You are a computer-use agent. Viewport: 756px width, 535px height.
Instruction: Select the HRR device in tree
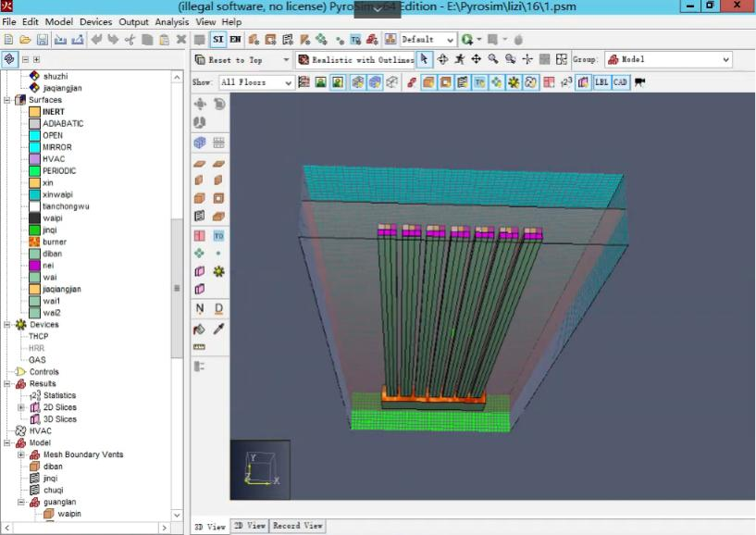click(36, 348)
